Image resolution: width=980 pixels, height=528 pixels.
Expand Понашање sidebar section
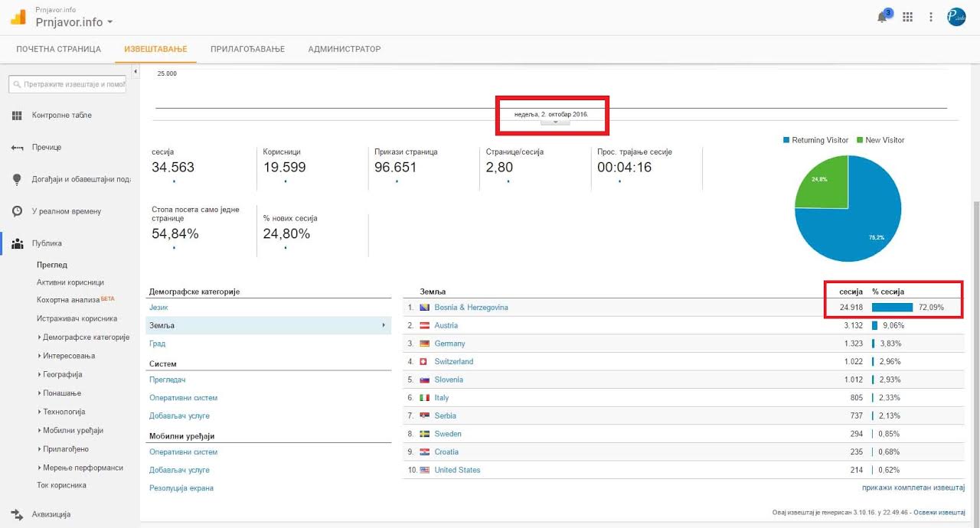coord(59,393)
